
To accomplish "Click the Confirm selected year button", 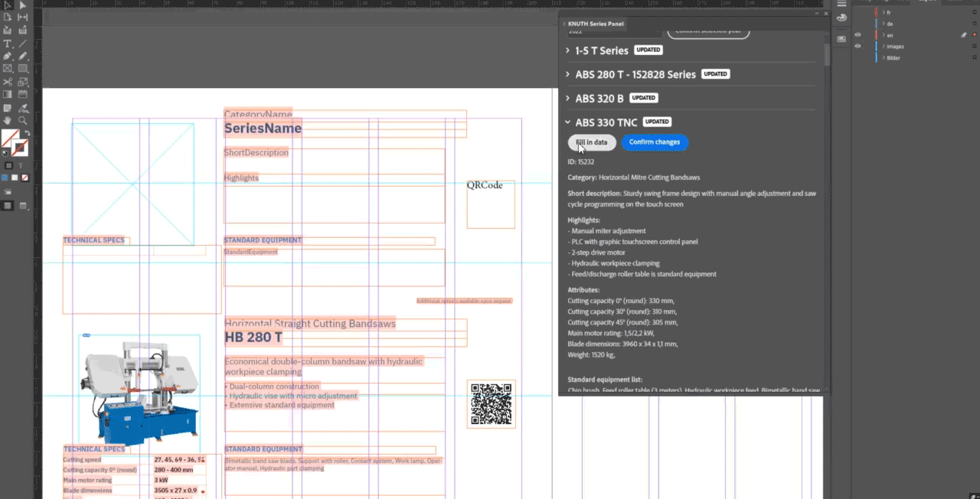I will coord(708,34).
